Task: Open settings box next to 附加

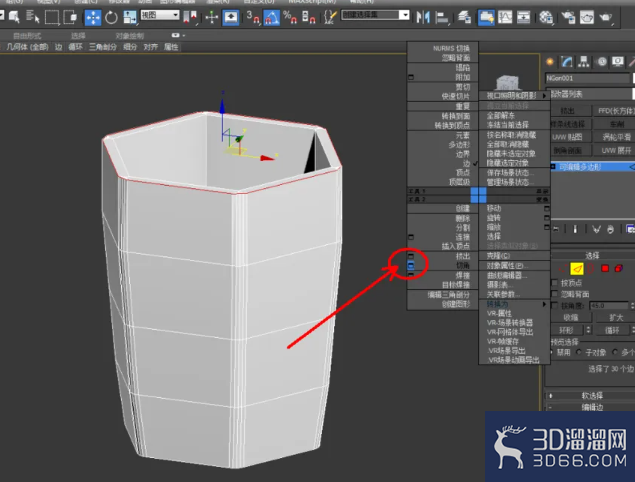Action: coord(411,77)
